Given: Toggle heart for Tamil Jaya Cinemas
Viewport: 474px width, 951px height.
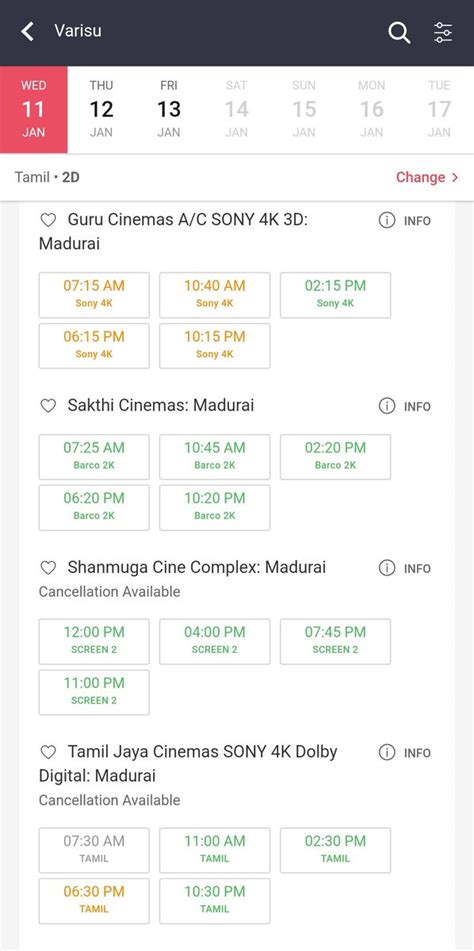Looking at the screenshot, I should pyautogui.click(x=48, y=752).
